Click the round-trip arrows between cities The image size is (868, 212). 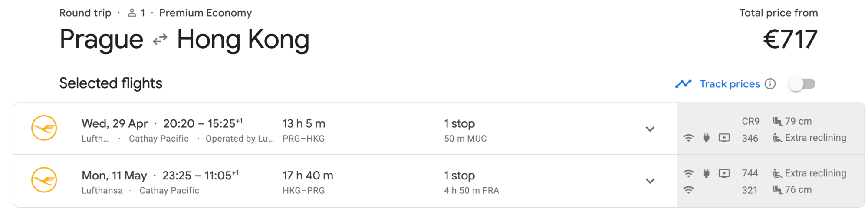(160, 40)
